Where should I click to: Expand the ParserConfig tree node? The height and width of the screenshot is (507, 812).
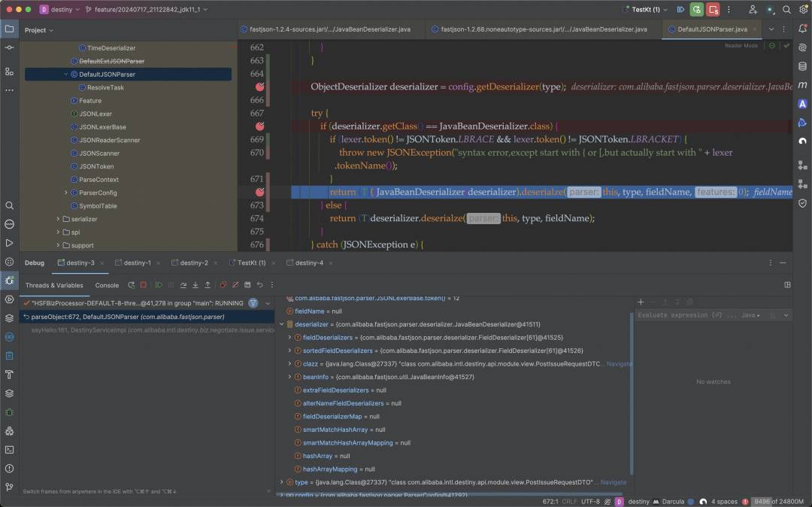65,193
